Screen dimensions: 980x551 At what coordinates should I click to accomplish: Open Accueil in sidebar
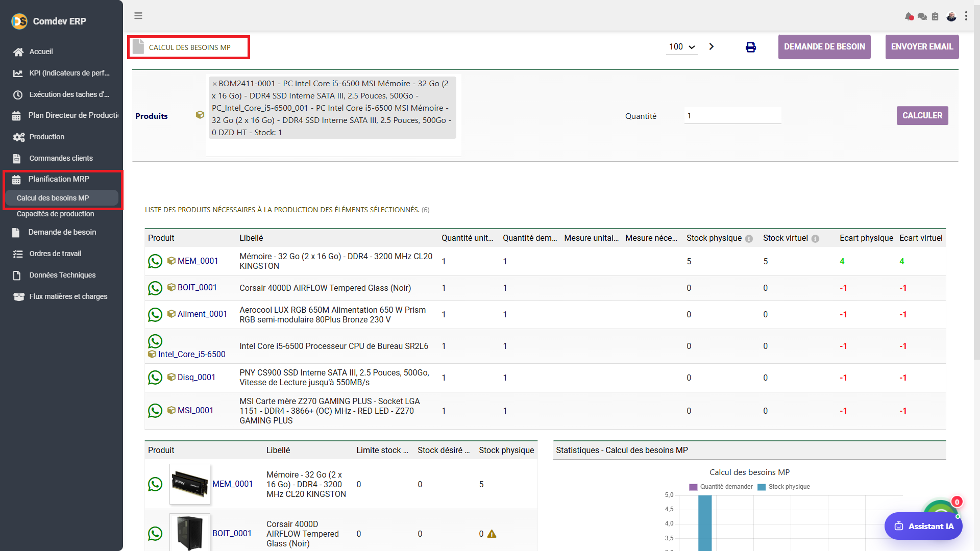coord(41,52)
